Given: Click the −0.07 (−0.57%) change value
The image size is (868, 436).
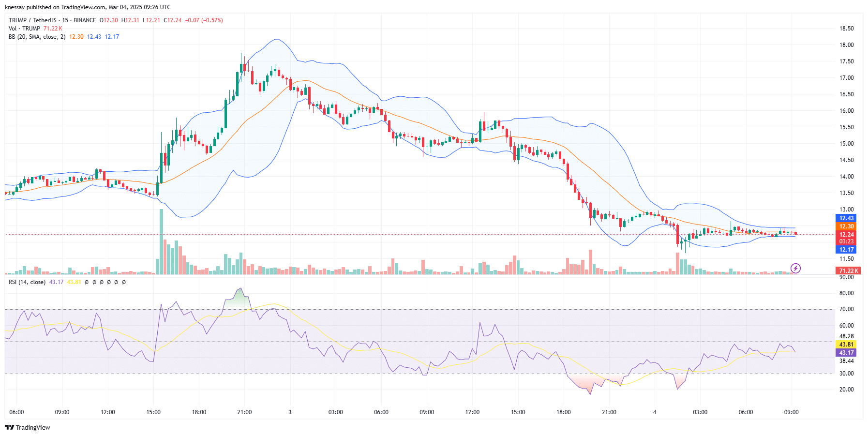Looking at the screenshot, I should [204, 20].
